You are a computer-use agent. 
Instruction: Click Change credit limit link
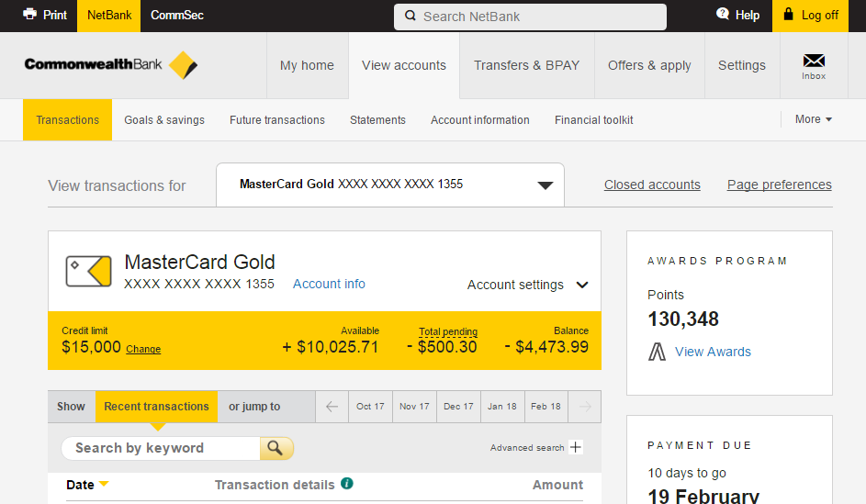(x=143, y=349)
